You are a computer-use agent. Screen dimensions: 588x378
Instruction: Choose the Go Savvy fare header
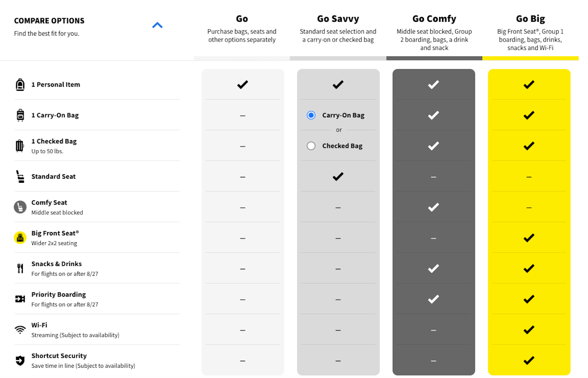[x=338, y=19]
